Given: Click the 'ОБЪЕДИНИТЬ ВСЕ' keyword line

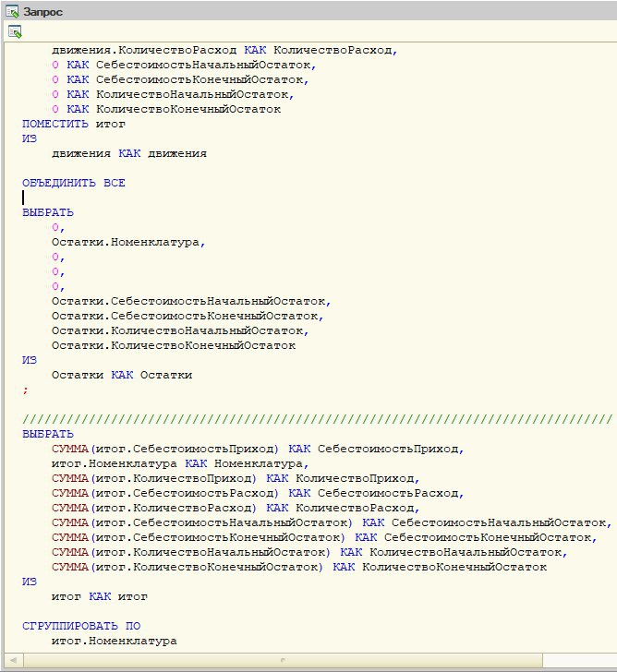Looking at the screenshot, I should tap(74, 183).
